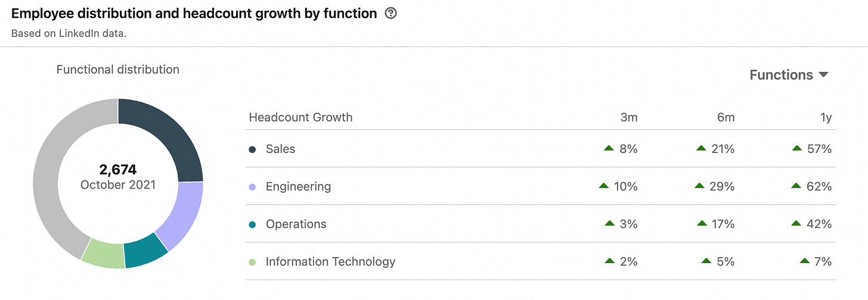Viewport: 868px width, 300px height.
Task: Click the Engineering row label
Action: tap(298, 187)
